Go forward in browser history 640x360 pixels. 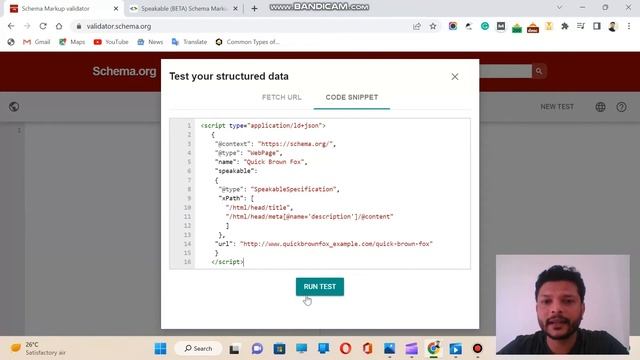coord(27,26)
